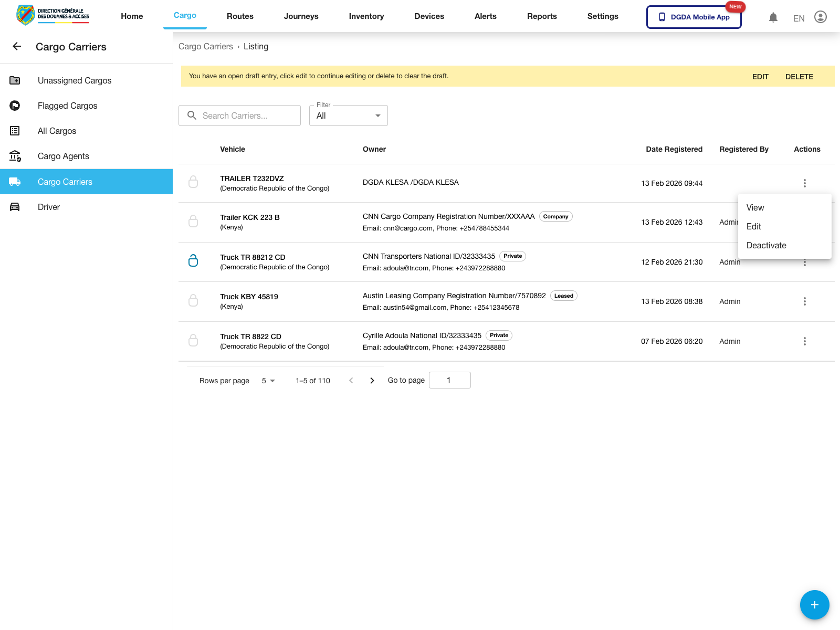Toggle the lock icon for TRAILER T232DVZ
The height and width of the screenshot is (630, 840).
pos(193,182)
